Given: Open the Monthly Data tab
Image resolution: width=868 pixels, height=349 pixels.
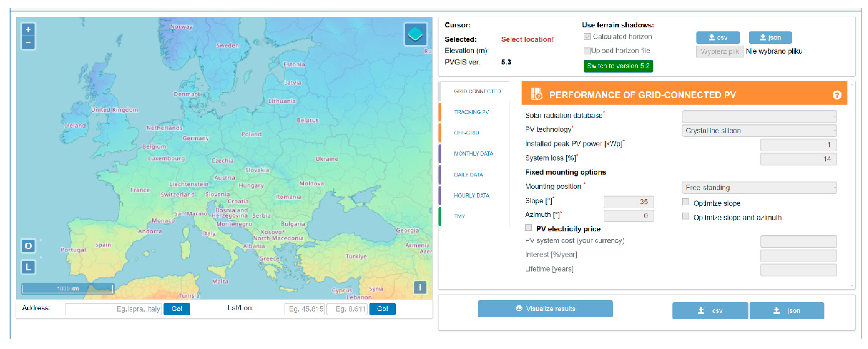Looking at the screenshot, I should tap(473, 154).
